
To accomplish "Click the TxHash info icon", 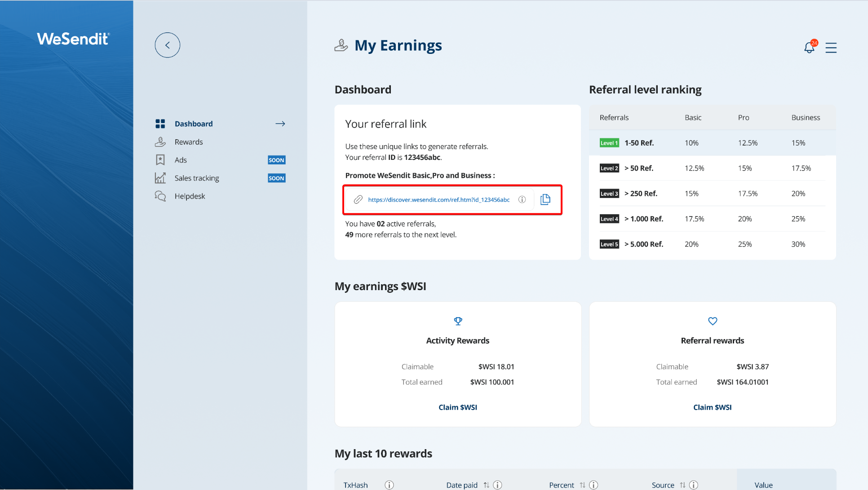I will [x=389, y=485].
